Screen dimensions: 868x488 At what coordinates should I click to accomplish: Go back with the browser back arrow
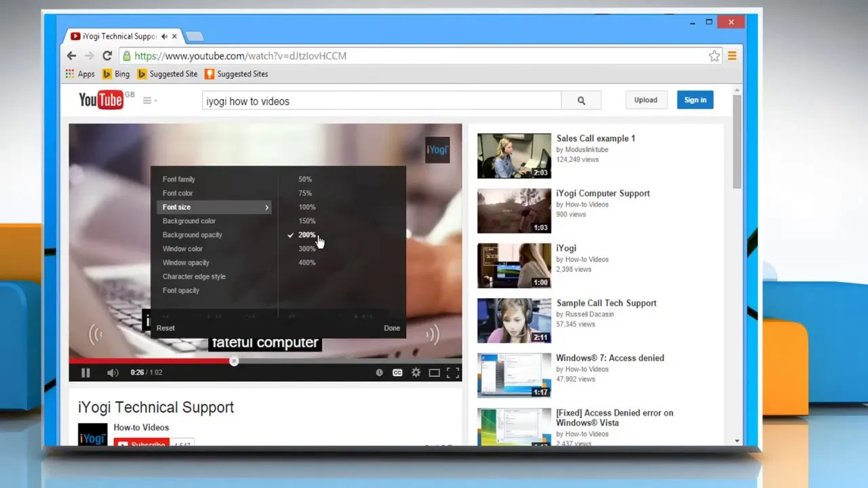72,56
